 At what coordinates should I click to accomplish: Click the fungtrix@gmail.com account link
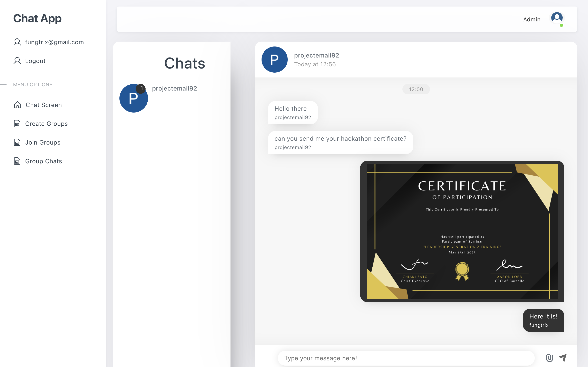coord(55,42)
